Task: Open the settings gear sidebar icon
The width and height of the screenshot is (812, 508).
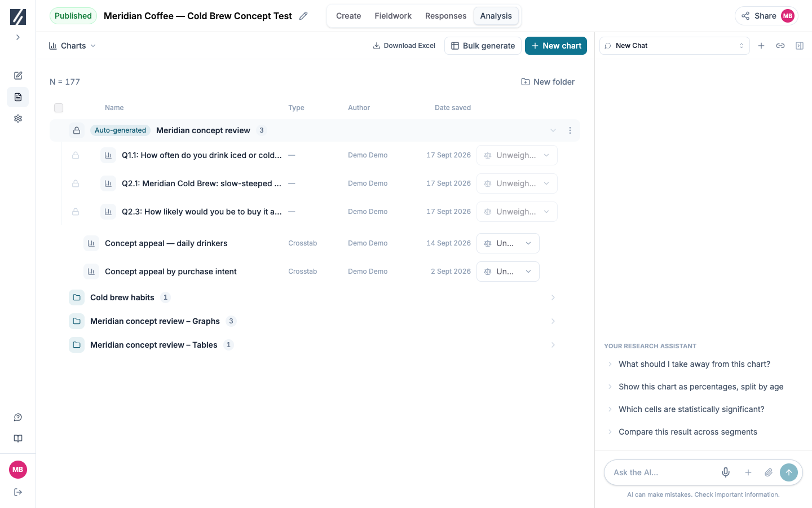Action: (18, 119)
